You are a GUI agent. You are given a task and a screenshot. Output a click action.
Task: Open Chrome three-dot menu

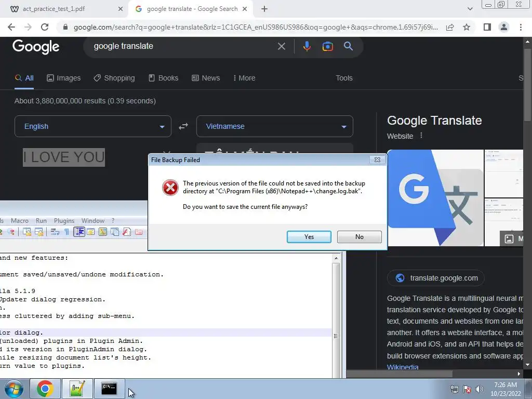coord(521,27)
